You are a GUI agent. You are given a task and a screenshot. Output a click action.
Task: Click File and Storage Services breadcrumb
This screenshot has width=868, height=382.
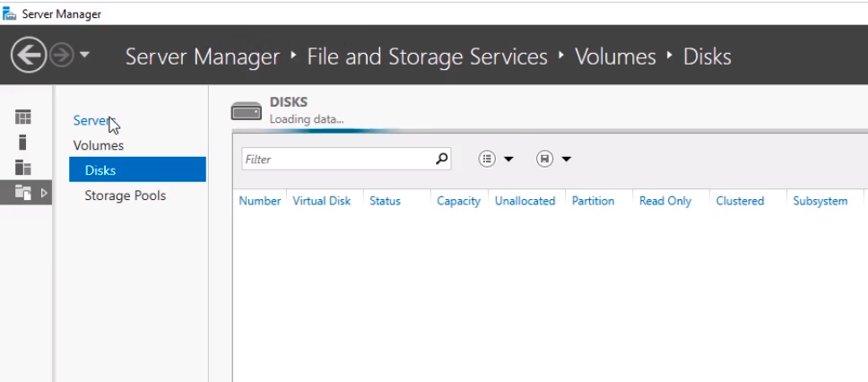coord(427,56)
